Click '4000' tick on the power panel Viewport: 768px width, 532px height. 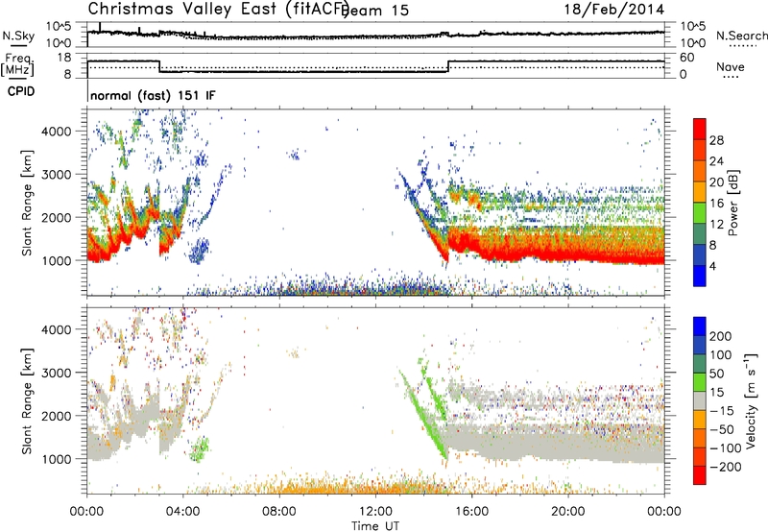[x=56, y=132]
